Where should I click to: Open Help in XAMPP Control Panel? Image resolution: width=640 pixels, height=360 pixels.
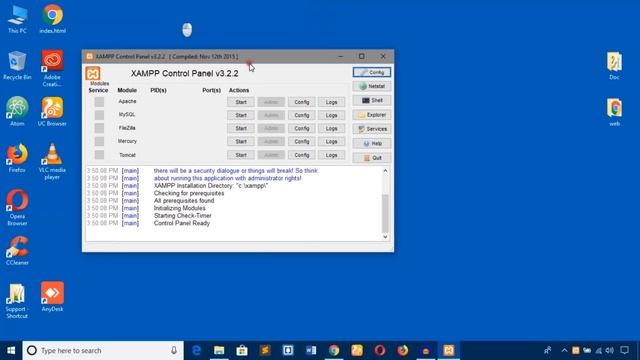[x=372, y=144]
